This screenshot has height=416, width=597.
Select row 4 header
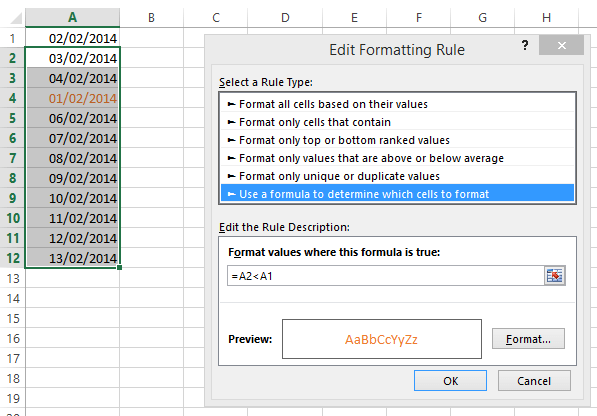[13, 98]
